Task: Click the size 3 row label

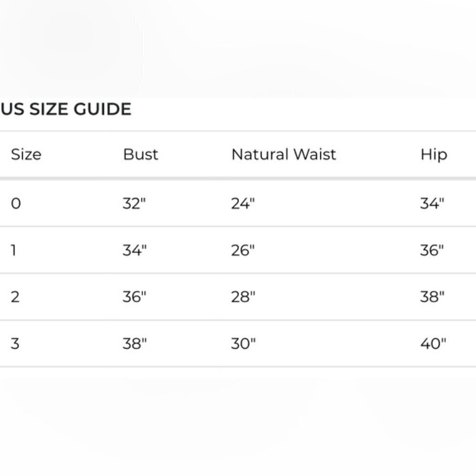Action: [15, 344]
